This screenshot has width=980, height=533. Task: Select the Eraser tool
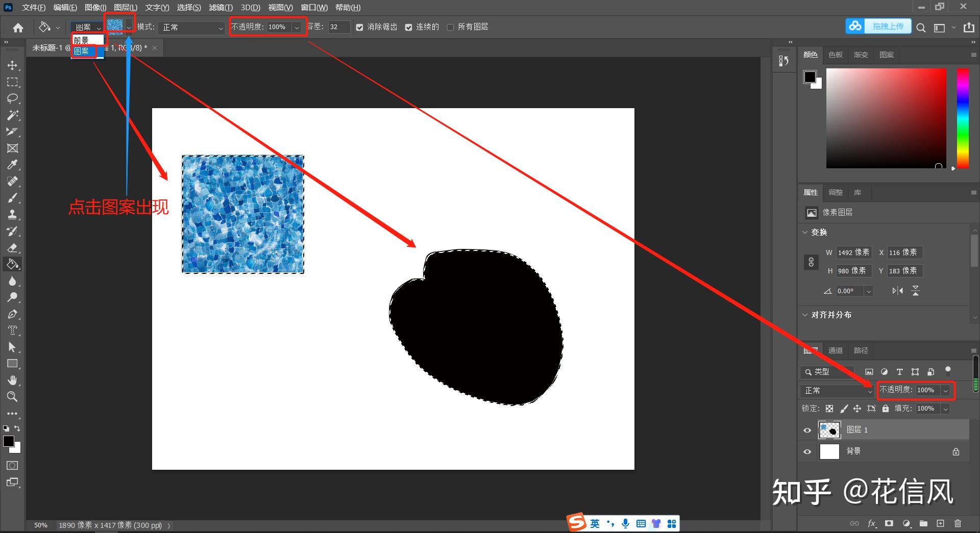13,248
